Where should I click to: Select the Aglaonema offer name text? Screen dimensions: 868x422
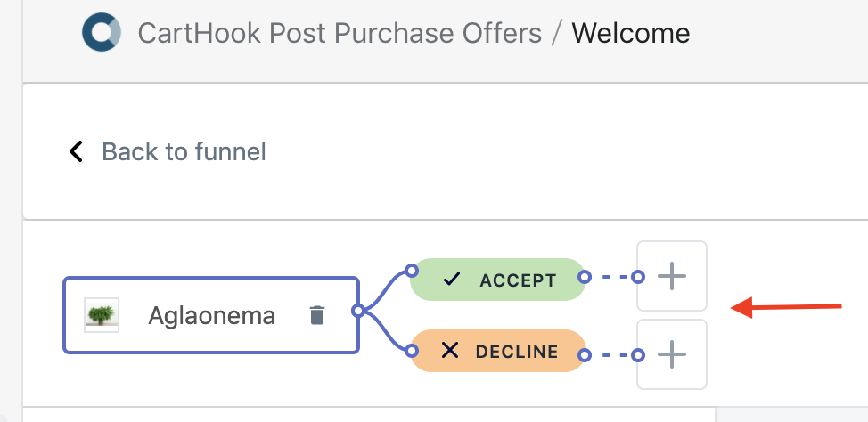coord(212,315)
